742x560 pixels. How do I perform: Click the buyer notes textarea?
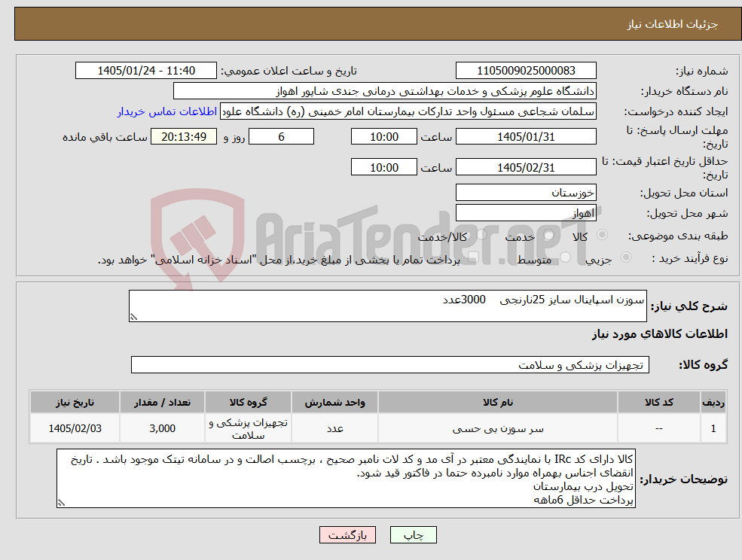(346, 479)
